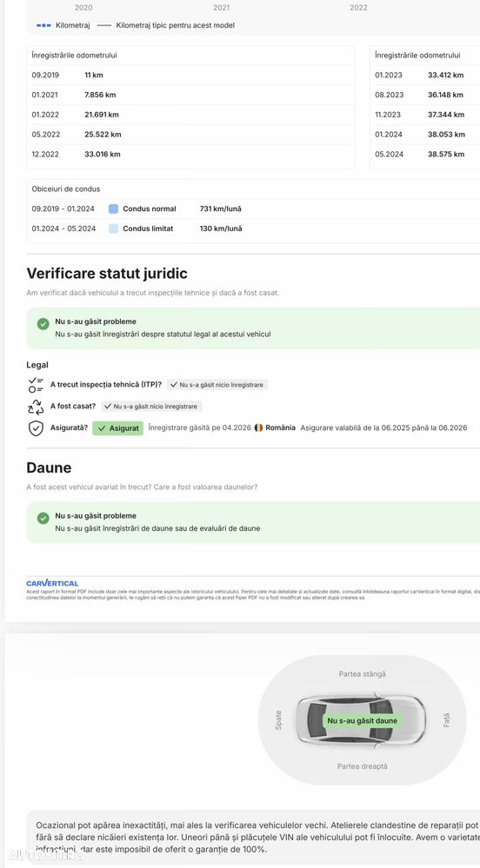Click the 09.2019 odometer entry of 11 km
This screenshot has height=868, width=480.
click(x=190, y=76)
